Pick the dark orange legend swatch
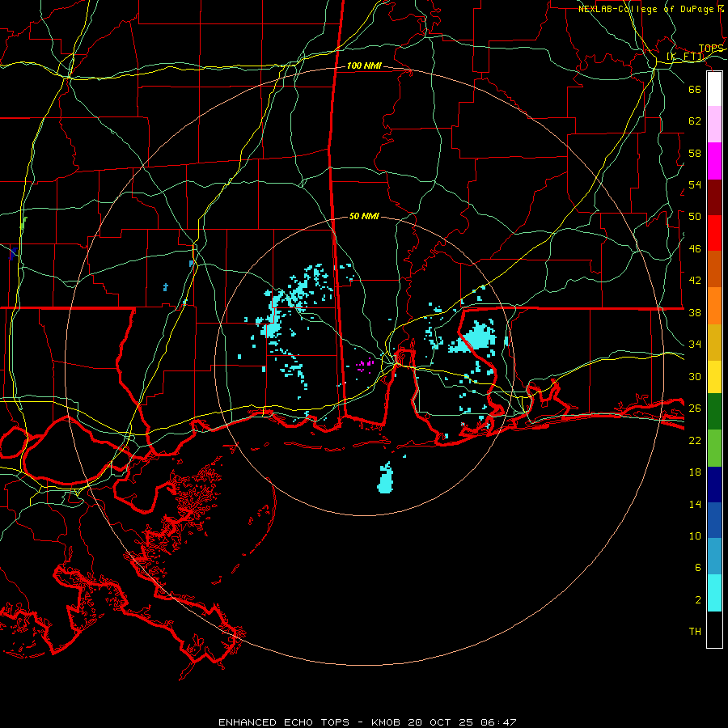Image resolution: width=728 pixels, height=728 pixels. 714,269
